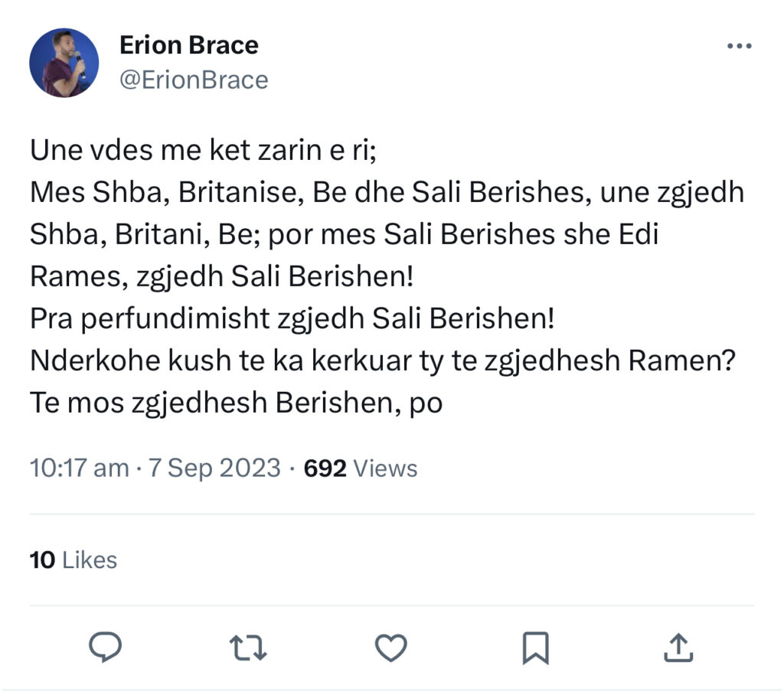The width and height of the screenshot is (784, 692).
Task: Open the three-dot more options menu
Action: pyautogui.click(x=739, y=47)
